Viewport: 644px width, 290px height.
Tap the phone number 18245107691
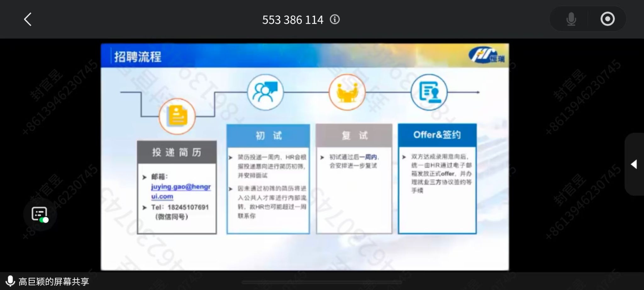coord(188,207)
